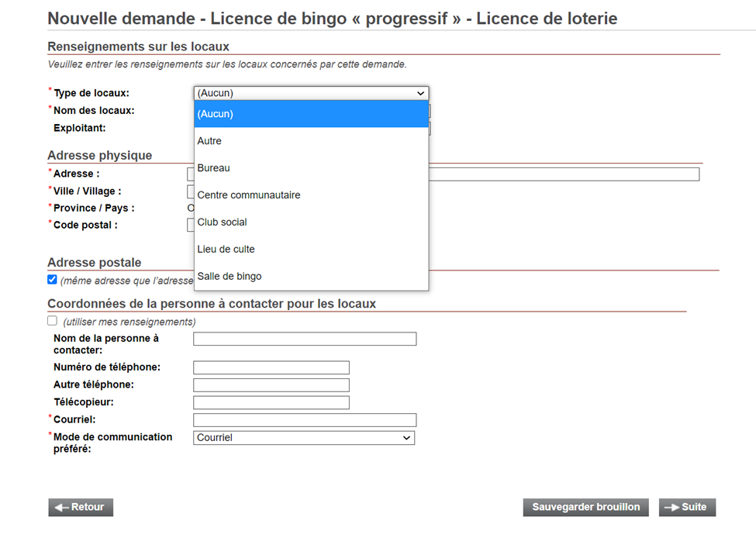
Task: Click the "Adresse postale" section heading
Action: [x=95, y=263]
